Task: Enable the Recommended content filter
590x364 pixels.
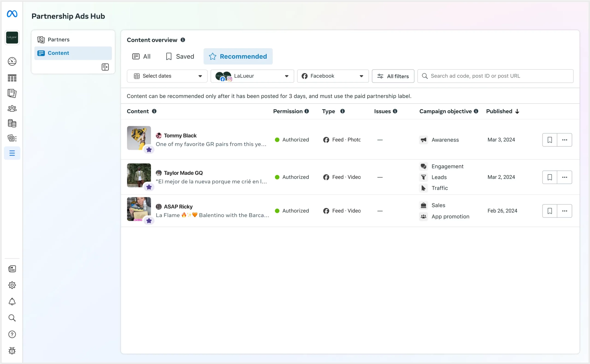Action: pyautogui.click(x=238, y=56)
